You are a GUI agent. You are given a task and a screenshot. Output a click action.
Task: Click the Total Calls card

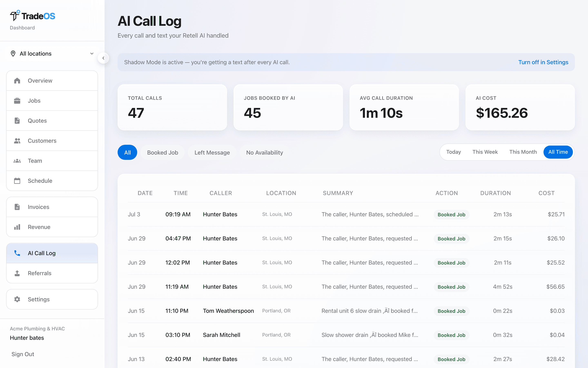point(172,107)
